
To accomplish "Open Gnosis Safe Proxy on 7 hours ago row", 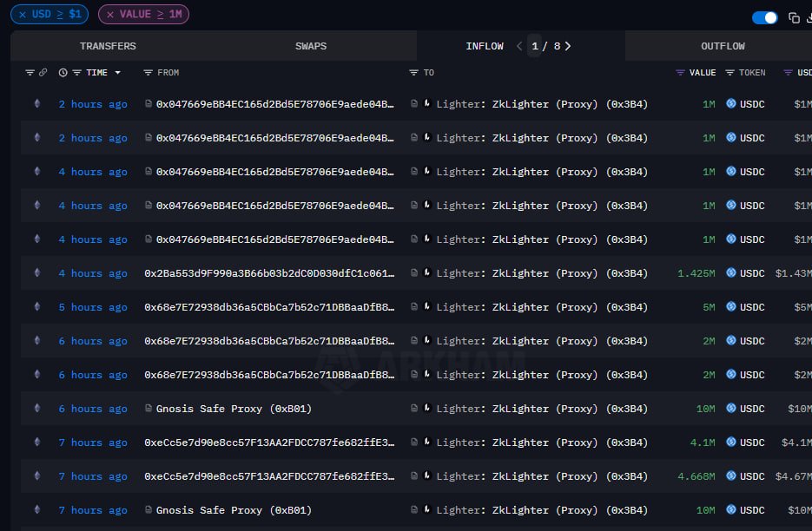I will click(234, 510).
